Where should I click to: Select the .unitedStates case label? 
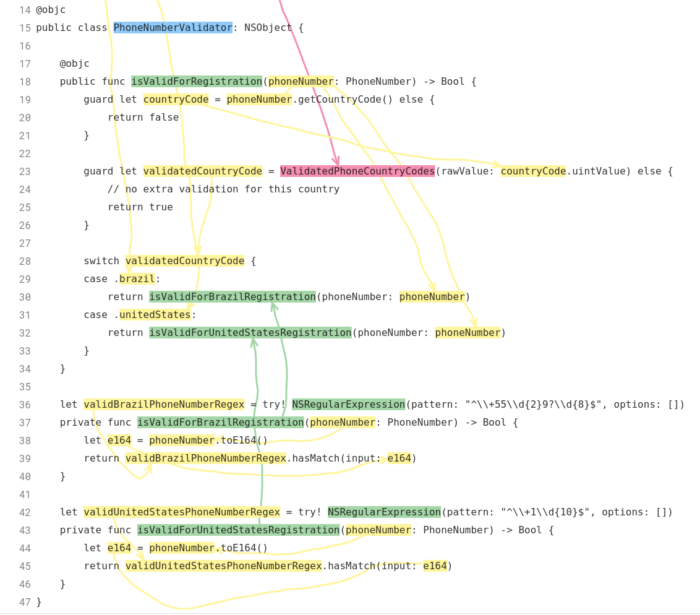[155, 314]
